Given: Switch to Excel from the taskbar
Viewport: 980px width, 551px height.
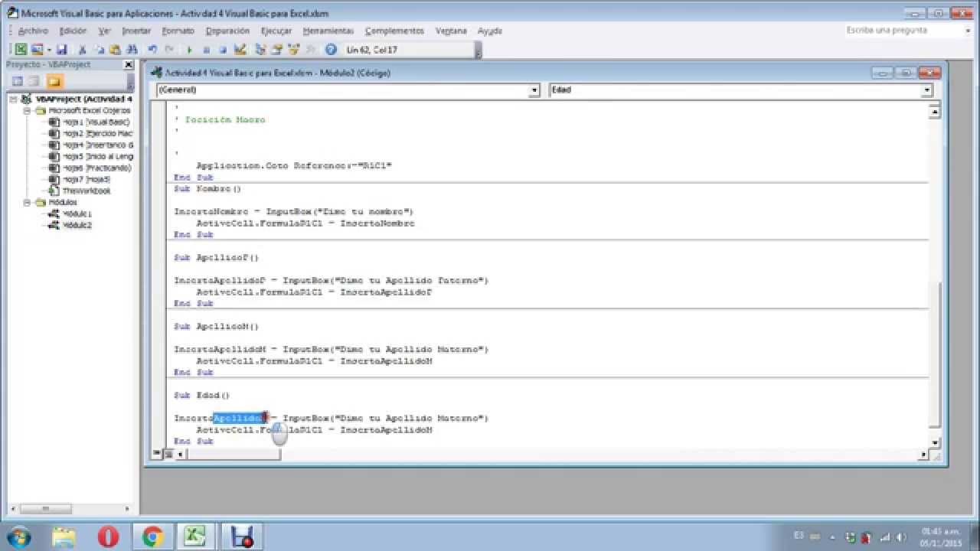Looking at the screenshot, I should [x=196, y=536].
